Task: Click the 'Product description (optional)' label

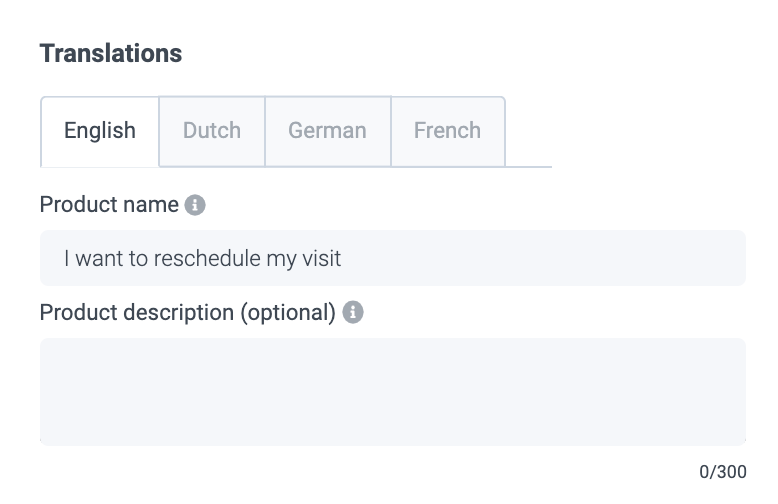Action: click(187, 313)
